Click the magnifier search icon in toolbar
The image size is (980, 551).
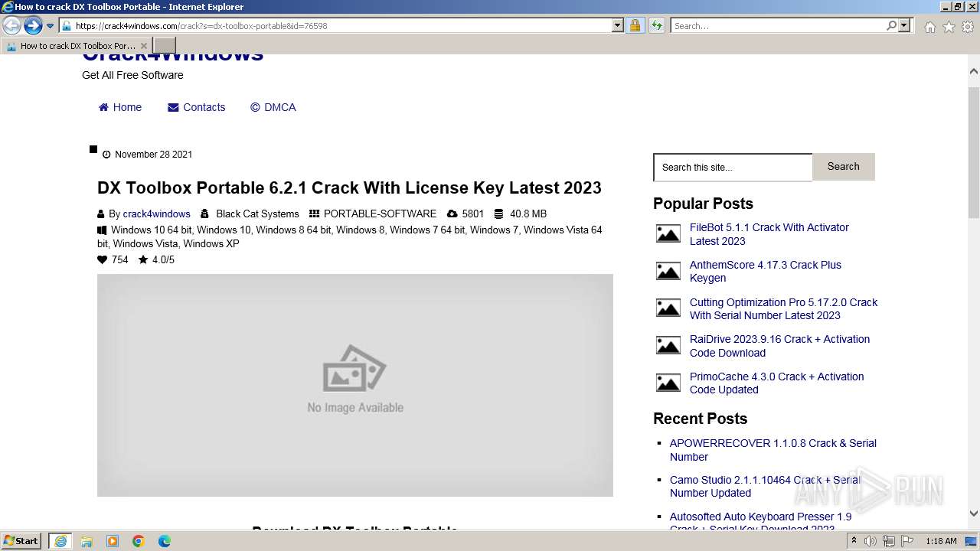[x=891, y=26]
